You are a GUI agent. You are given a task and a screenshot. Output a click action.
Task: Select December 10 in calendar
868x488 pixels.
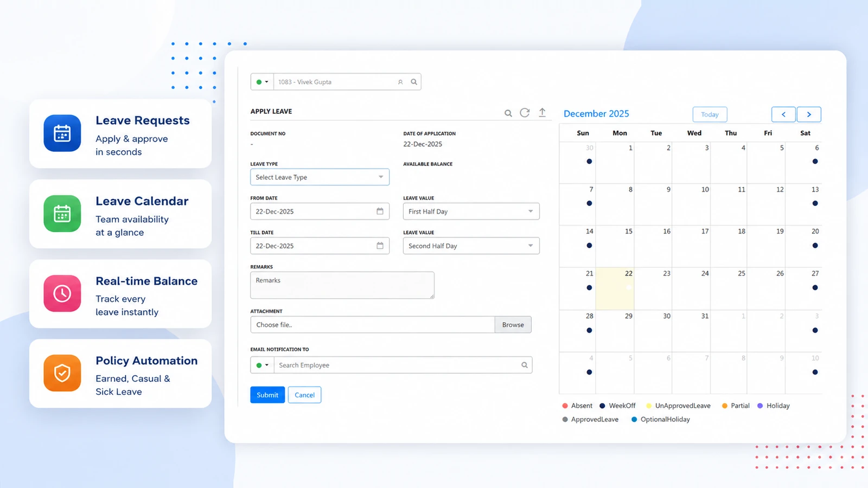pyautogui.click(x=691, y=204)
